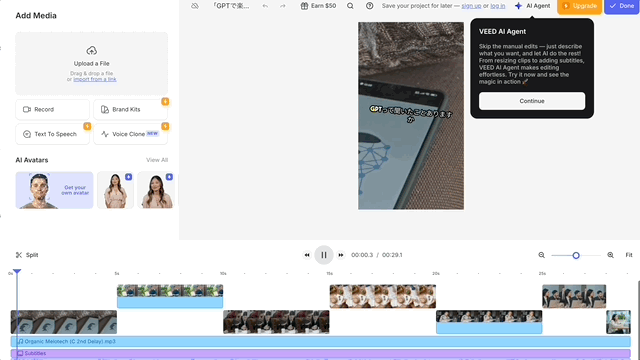Click the cloud save status icon
Image resolution: width=640 pixels, height=360 pixels.
(195, 6)
